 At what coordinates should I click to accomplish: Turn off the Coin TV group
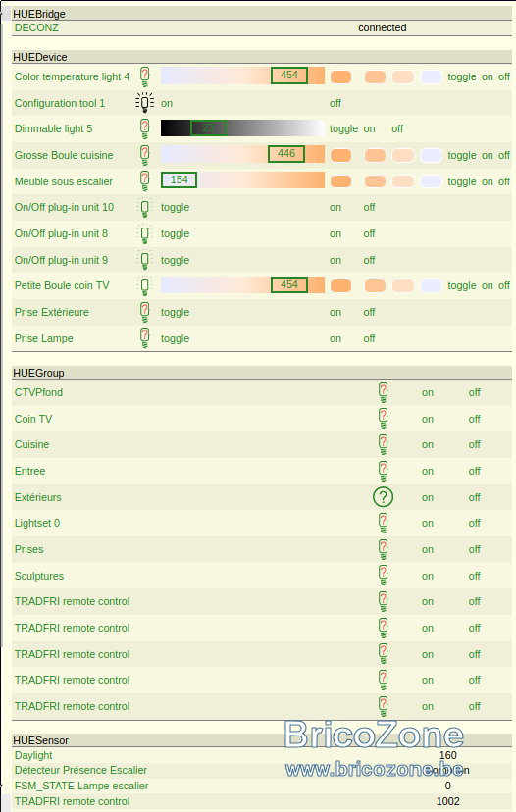coord(475,419)
